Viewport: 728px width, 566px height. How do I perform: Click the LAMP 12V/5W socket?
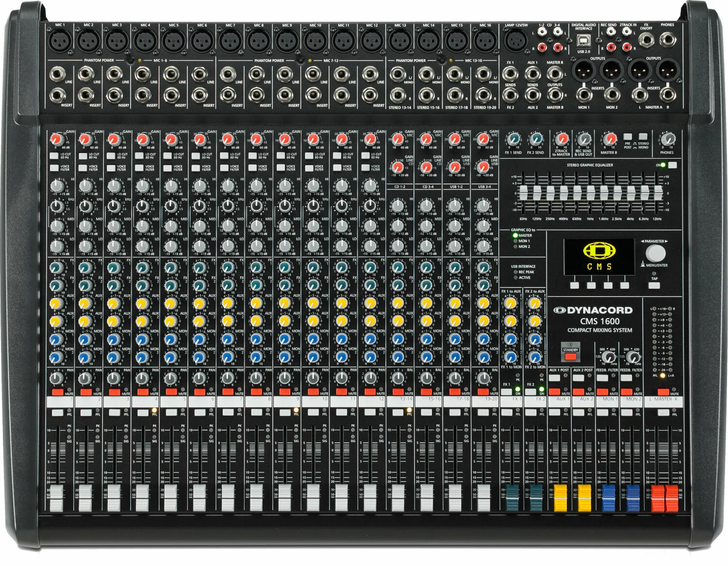pos(515,41)
